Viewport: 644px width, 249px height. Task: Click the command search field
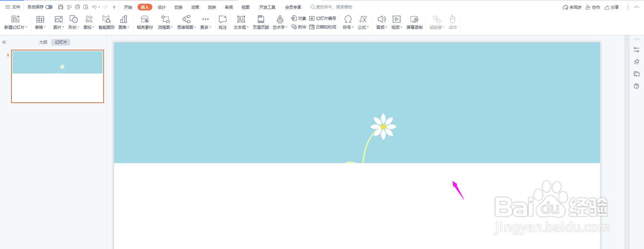coord(331,7)
